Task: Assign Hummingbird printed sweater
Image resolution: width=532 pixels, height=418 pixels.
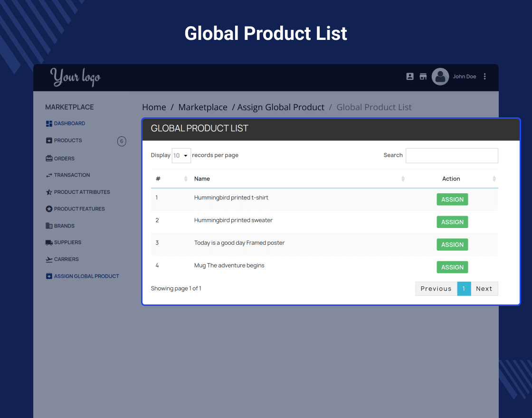Action: click(452, 222)
